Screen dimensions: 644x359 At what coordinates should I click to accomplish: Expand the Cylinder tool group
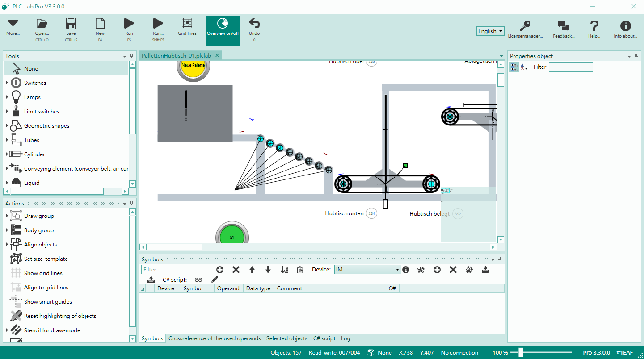pyautogui.click(x=7, y=154)
